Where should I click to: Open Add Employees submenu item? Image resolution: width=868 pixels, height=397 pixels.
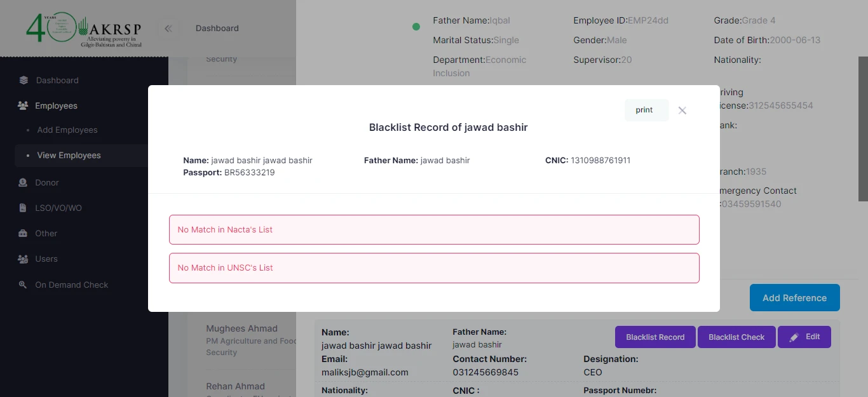click(x=67, y=130)
